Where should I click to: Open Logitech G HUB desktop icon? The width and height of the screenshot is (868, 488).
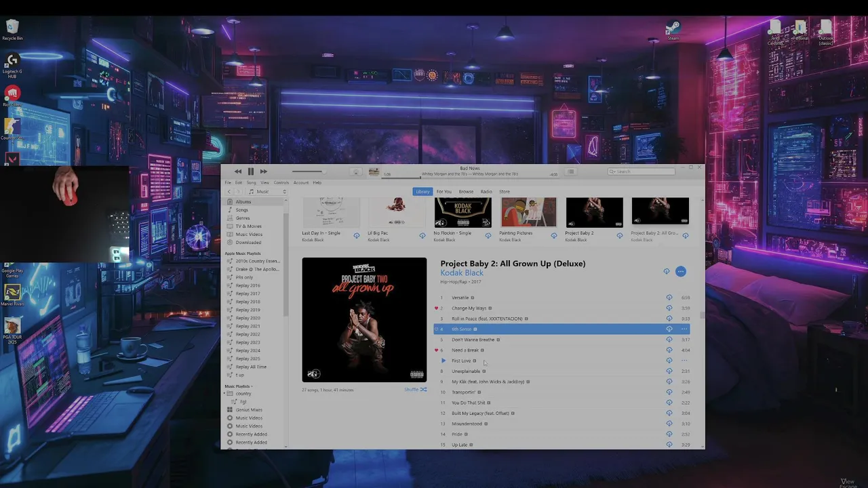click(12, 65)
